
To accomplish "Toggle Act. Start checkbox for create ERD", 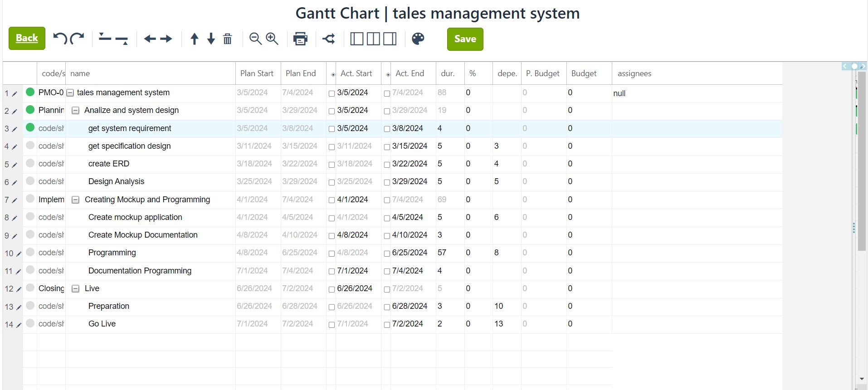I will [x=332, y=165].
